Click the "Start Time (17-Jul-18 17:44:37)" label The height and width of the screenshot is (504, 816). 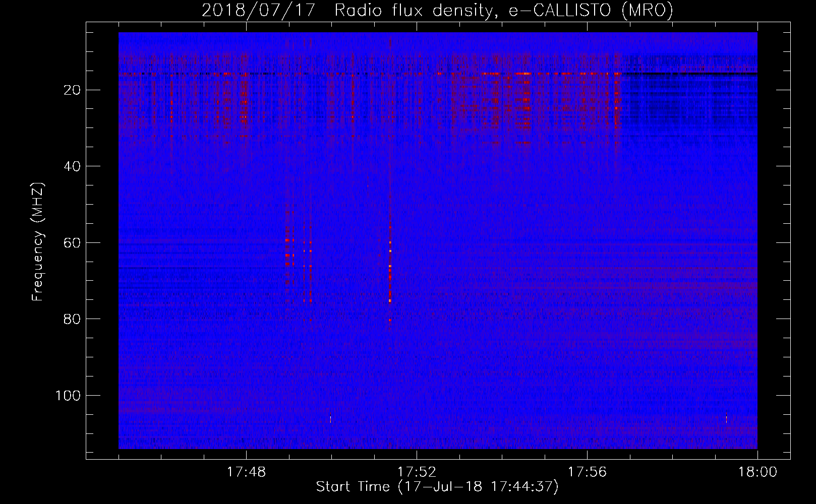[437, 487]
